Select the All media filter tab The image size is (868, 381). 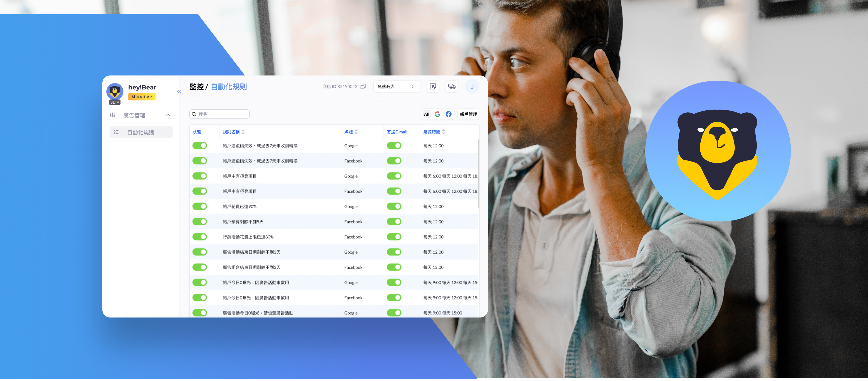point(426,114)
